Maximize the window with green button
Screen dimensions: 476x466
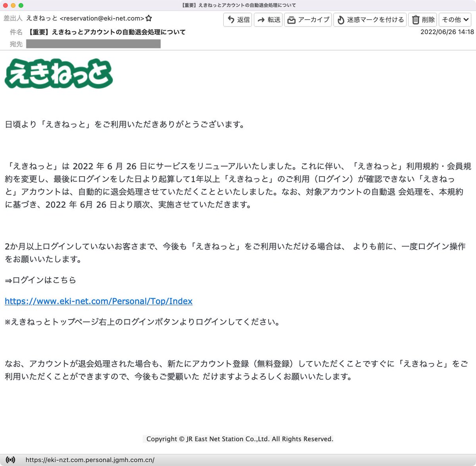click(21, 5)
